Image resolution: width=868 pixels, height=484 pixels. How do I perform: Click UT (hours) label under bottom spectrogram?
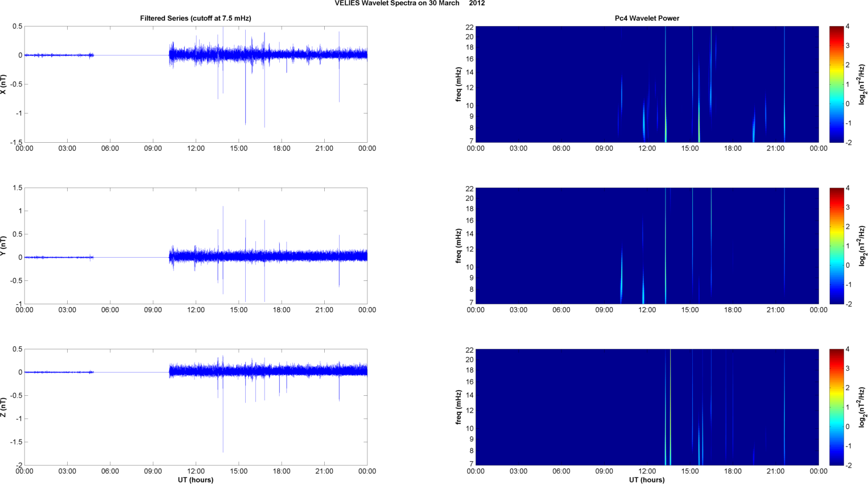pos(647,480)
